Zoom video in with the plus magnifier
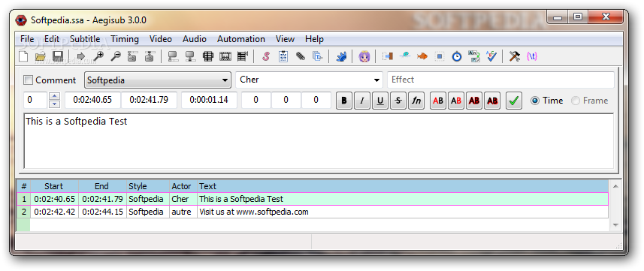644x271 pixels. [98, 56]
